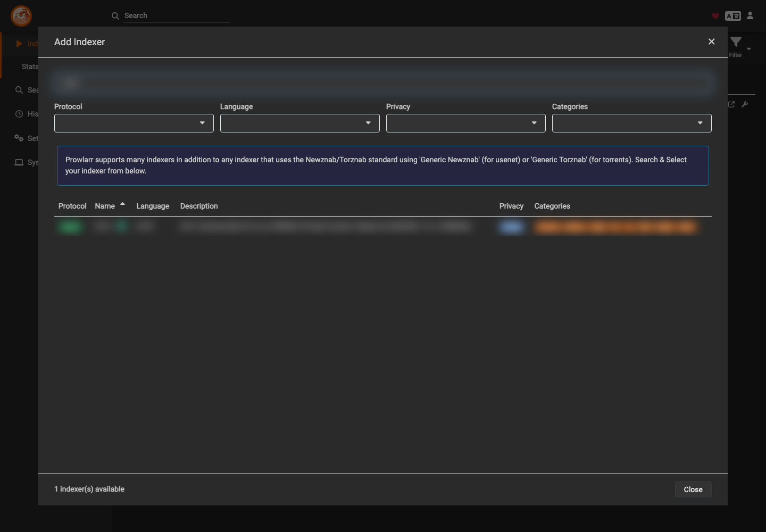This screenshot has height=532, width=766.
Task: Select the single available indexer row
Action: click(383, 227)
